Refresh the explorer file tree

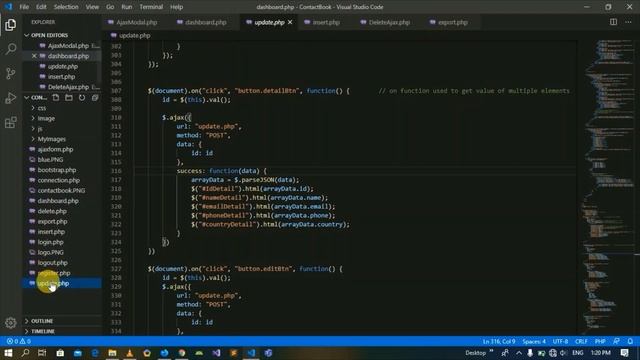(82, 98)
